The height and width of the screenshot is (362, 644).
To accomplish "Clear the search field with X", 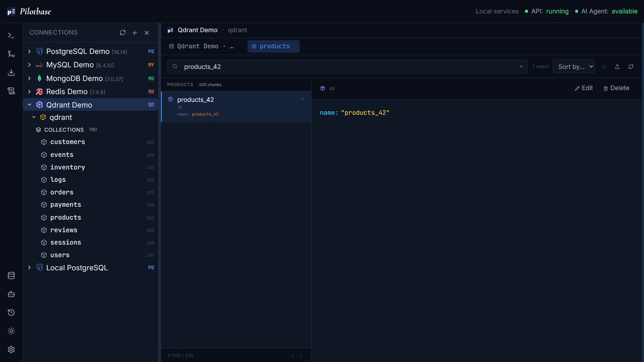I will pos(521,66).
